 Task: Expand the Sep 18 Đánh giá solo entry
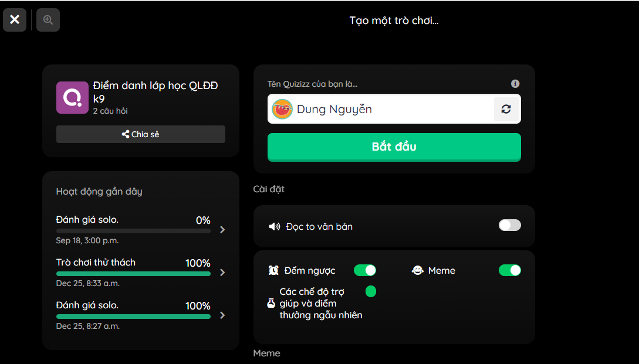(x=222, y=230)
